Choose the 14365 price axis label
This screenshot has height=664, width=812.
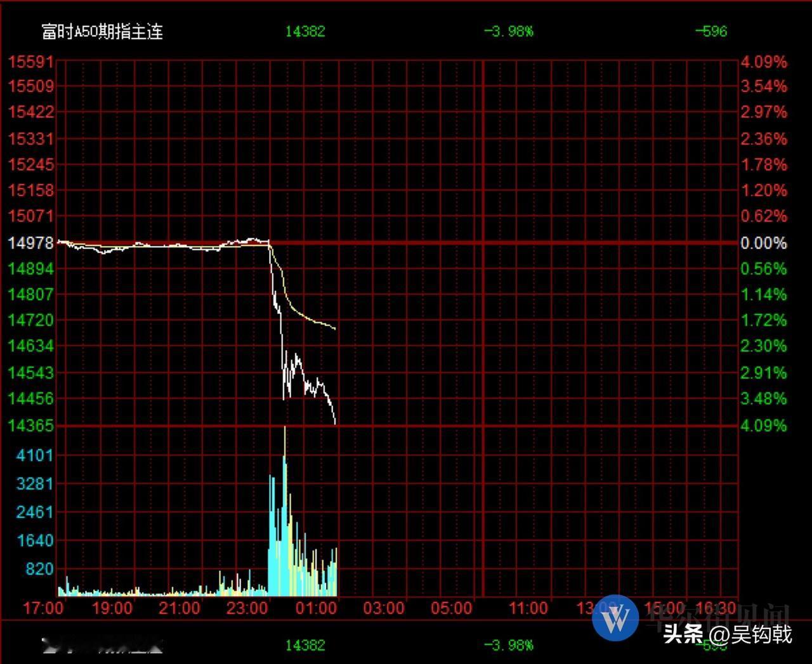click(x=31, y=426)
